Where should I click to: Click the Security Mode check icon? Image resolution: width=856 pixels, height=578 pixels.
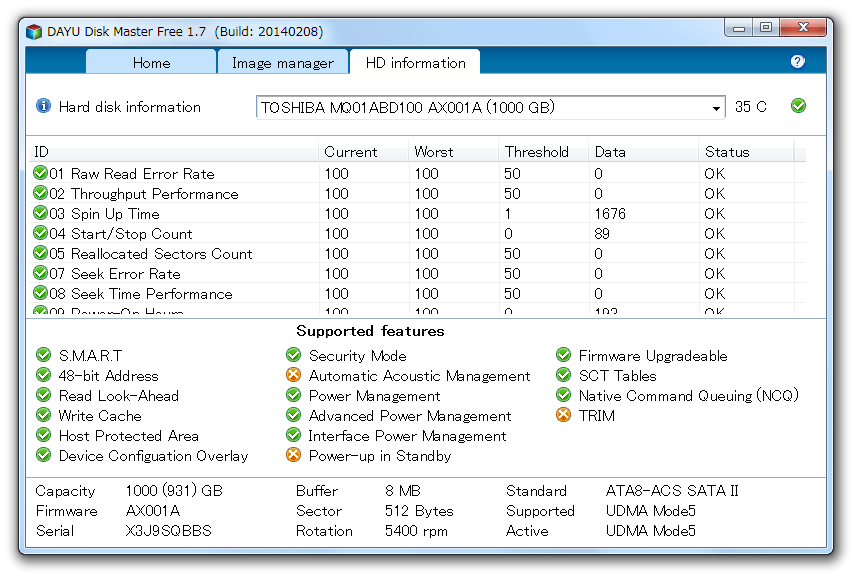pyautogui.click(x=293, y=355)
